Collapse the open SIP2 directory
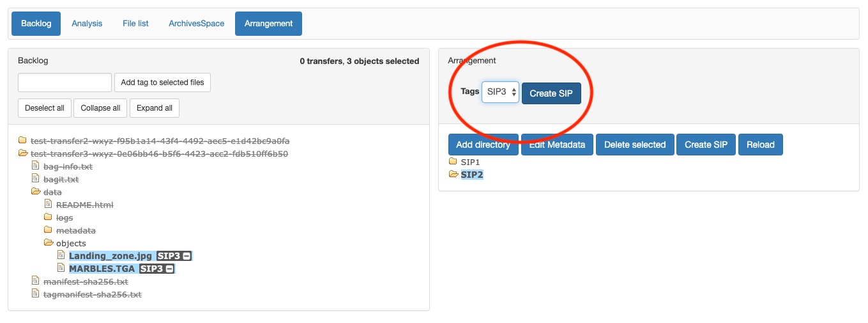 453,175
